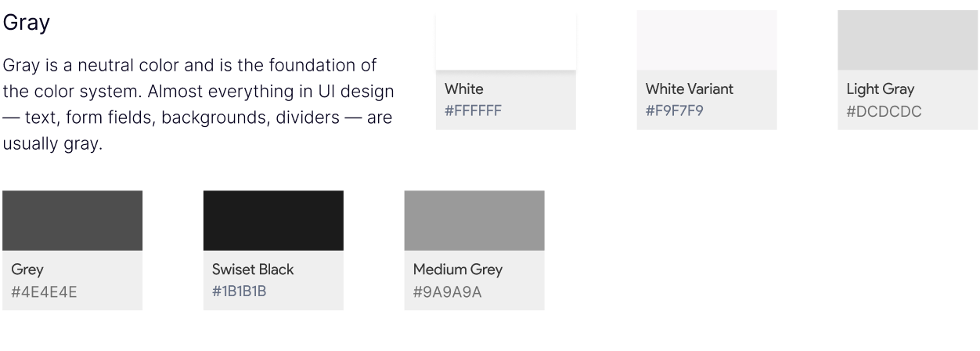
Task: Click the #FFFFFF hex code
Action: [x=473, y=110]
